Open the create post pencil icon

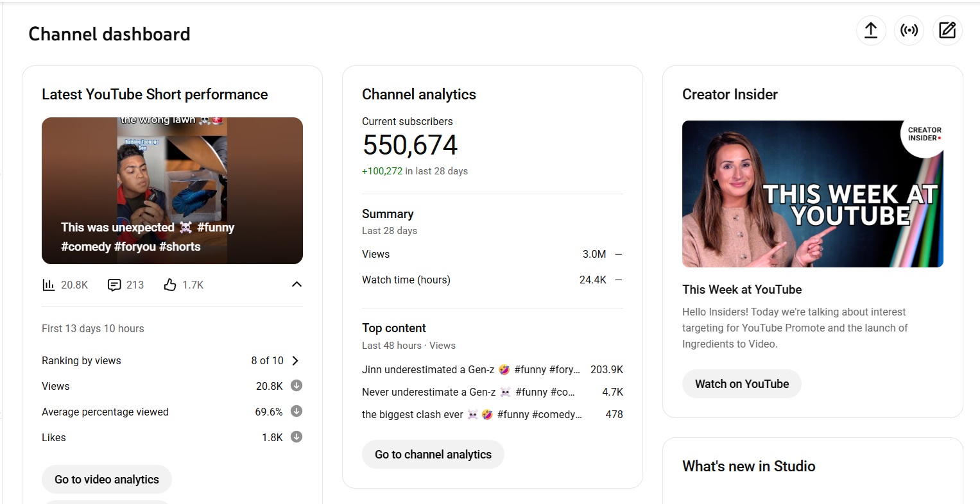947,30
